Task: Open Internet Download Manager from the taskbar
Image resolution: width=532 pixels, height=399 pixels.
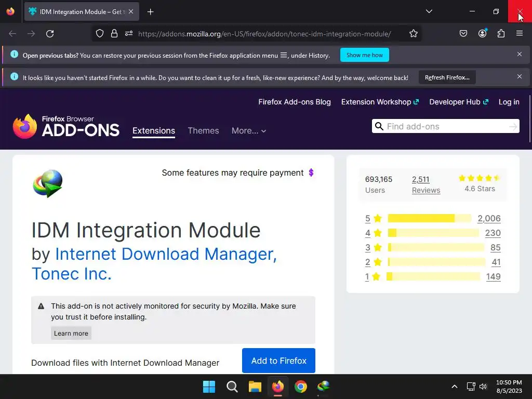Action: click(x=323, y=387)
